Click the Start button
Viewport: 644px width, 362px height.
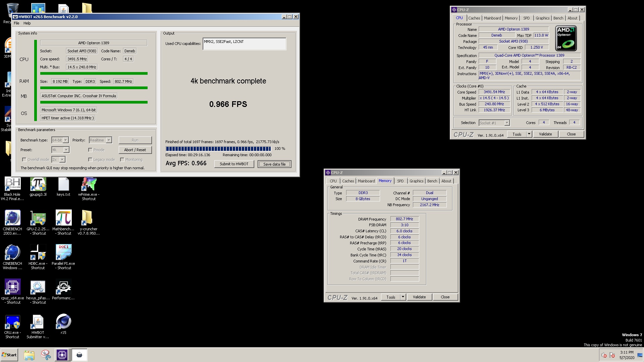pos(9,355)
